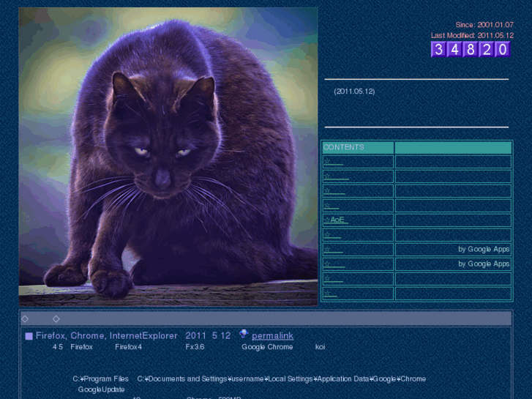Click the CONTENTS table header
532x399 pixels.
pyautogui.click(x=358, y=147)
